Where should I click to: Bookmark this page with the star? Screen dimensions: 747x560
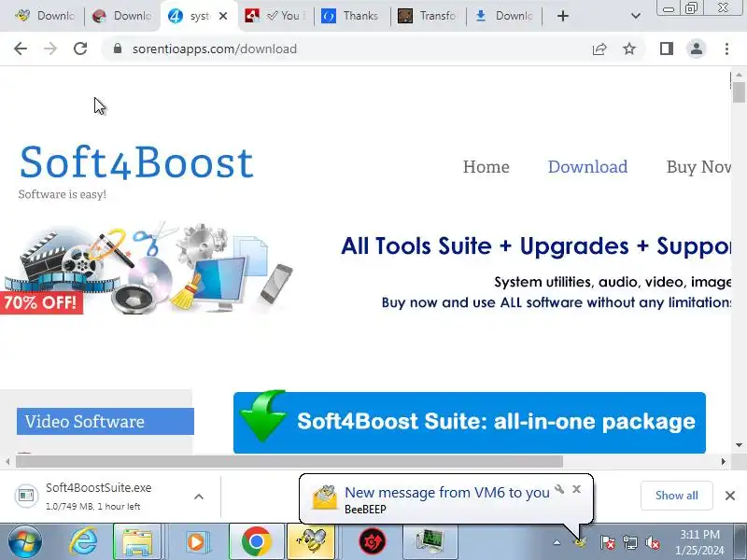[629, 49]
